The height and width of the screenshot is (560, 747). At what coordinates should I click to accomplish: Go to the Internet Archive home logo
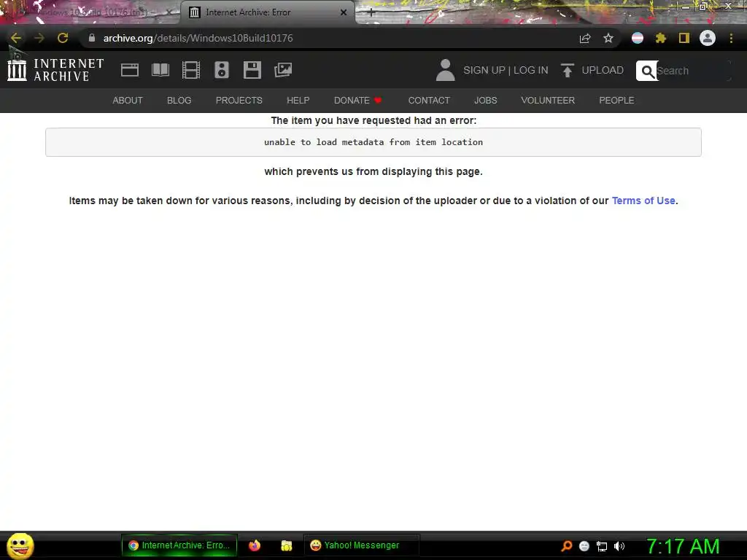click(55, 69)
